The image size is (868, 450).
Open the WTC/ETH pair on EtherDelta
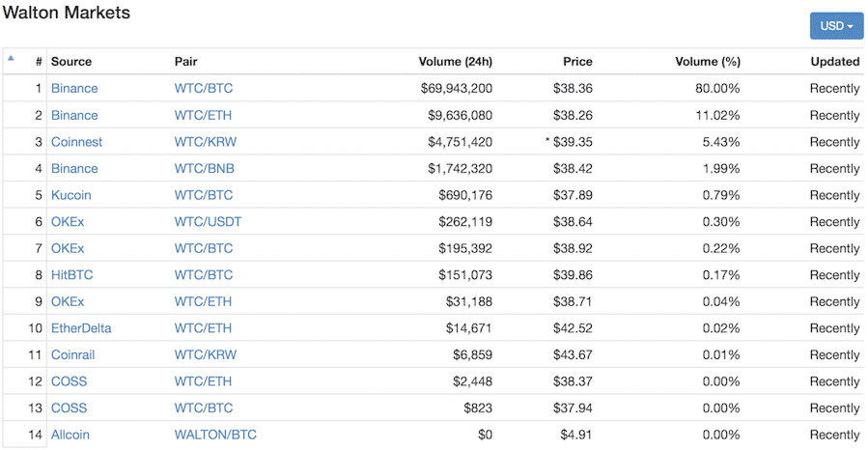point(203,328)
